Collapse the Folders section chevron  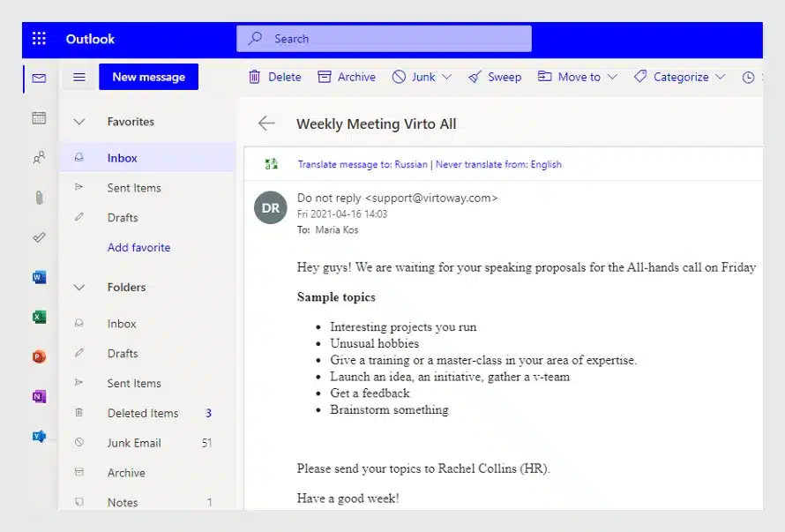click(x=79, y=288)
